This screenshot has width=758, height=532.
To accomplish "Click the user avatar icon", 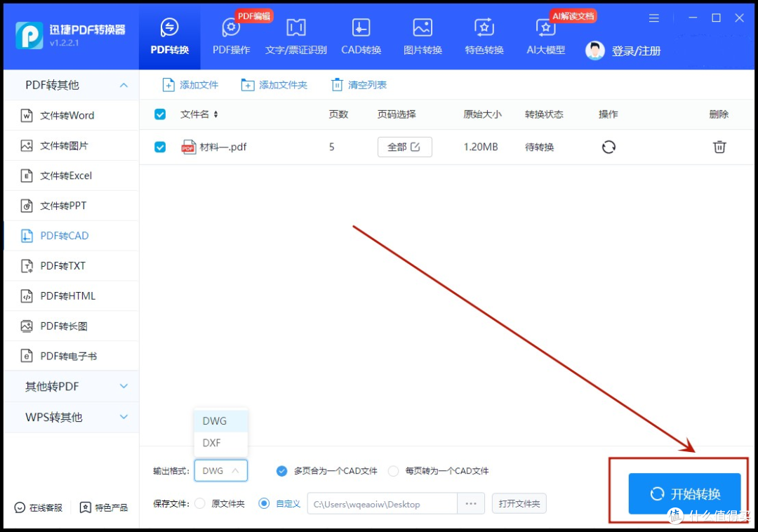I will (594, 51).
